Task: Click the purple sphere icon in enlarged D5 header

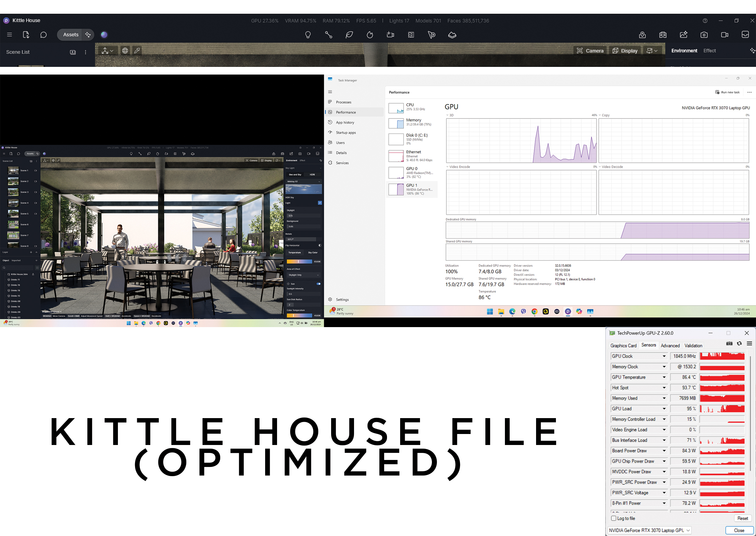Action: coord(104,35)
